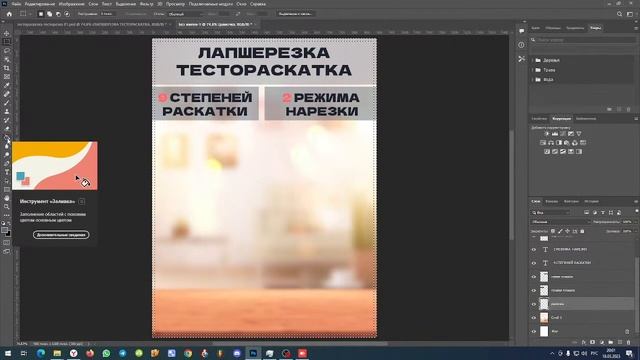Image resolution: width=640 pixels, height=360 pixels.
Task: Toggle layer filtering on or off
Action: pos(636,211)
